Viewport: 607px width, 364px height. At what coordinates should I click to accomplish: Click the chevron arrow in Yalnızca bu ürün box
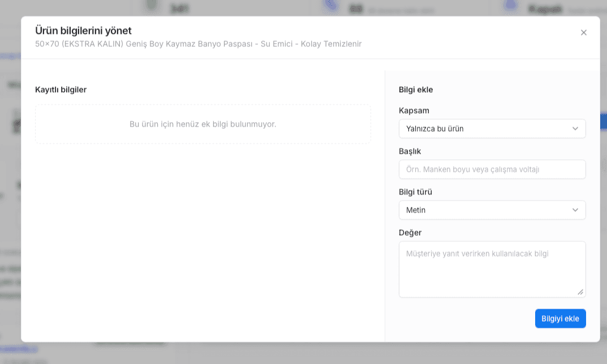pos(575,129)
